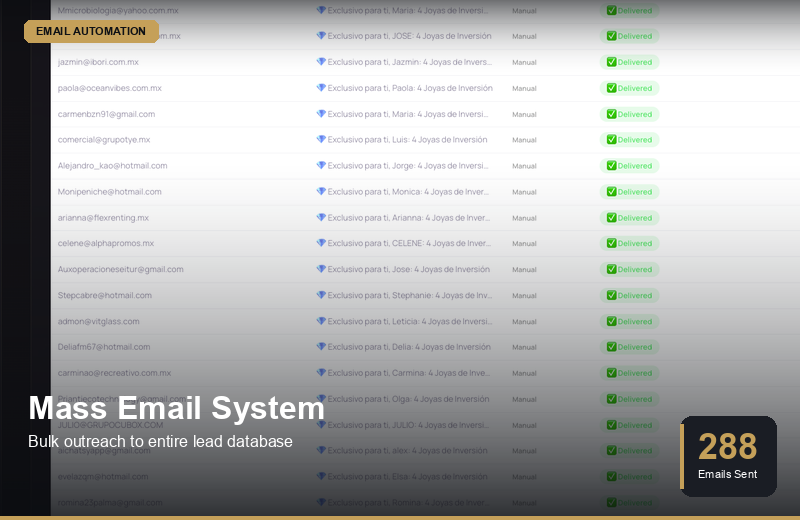
Task: Click the diamond icon beside Paola's subject
Action: pos(321,88)
